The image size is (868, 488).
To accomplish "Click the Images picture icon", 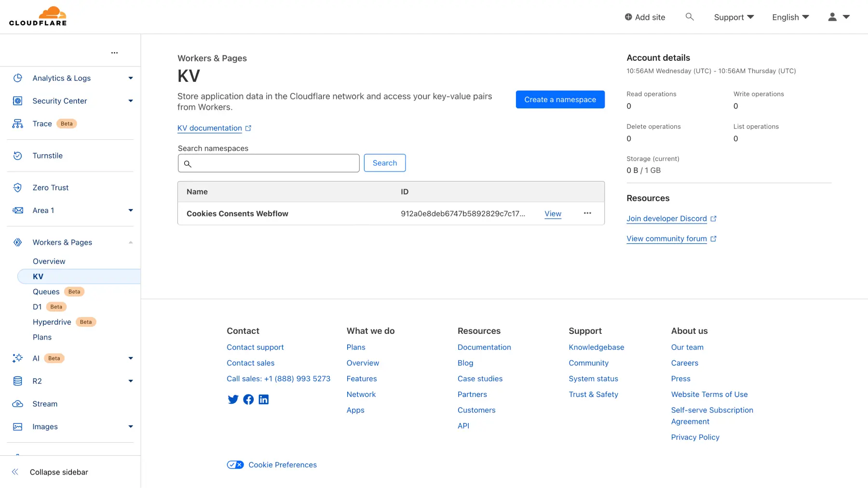I will coord(18,427).
